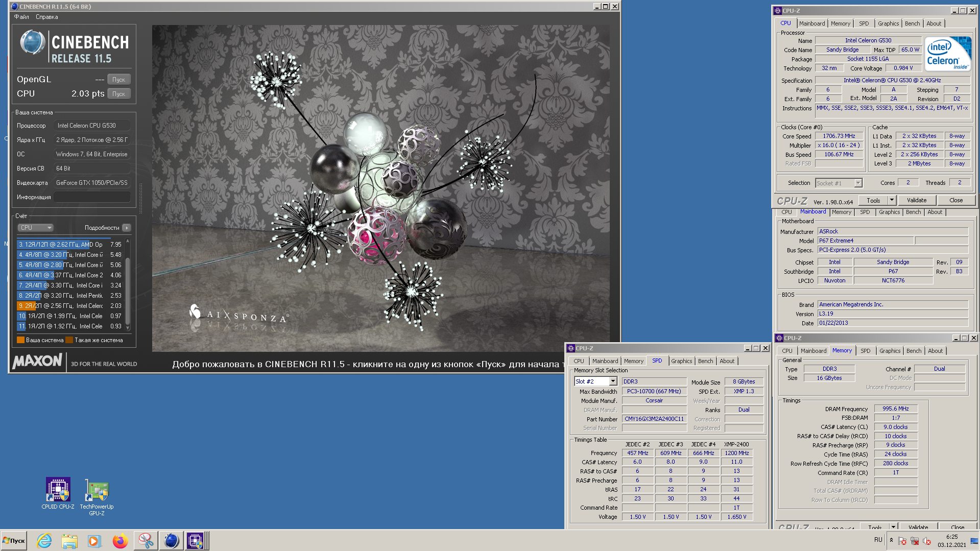Click the GeForce GTX 1050 graphics card field
Screen dimensions: 980x551
pos(92,183)
